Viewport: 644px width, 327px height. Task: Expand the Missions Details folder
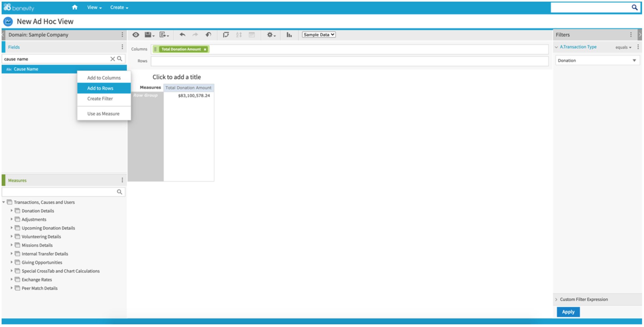(12, 245)
